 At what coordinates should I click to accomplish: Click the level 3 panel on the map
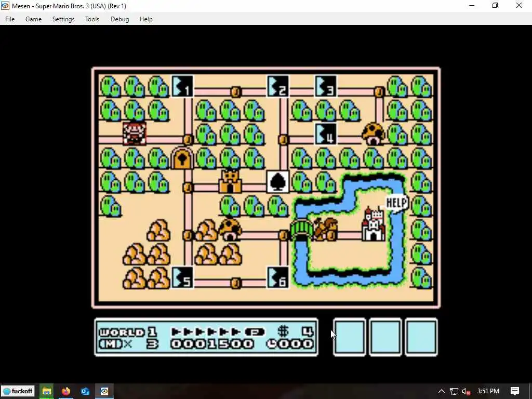[x=326, y=87]
